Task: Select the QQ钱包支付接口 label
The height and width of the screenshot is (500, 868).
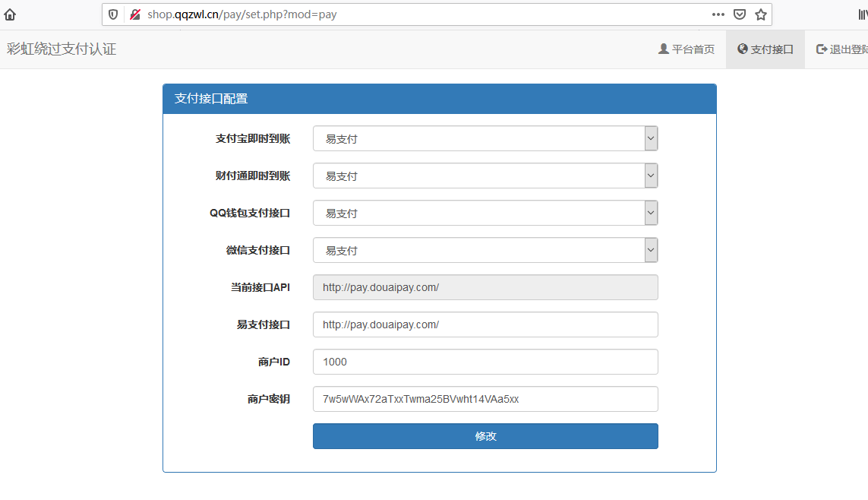Action: pyautogui.click(x=250, y=213)
